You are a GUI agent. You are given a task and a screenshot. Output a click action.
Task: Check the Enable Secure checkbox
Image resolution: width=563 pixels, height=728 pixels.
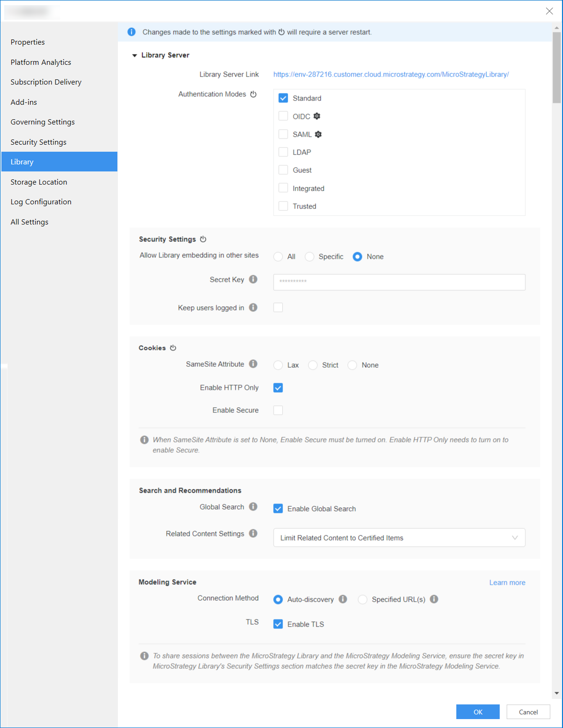click(x=278, y=410)
